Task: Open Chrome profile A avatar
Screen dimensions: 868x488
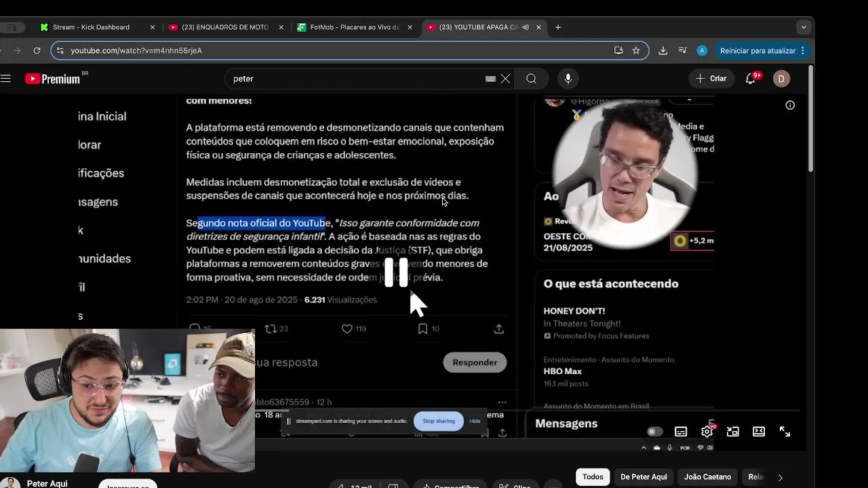Action: pos(702,50)
